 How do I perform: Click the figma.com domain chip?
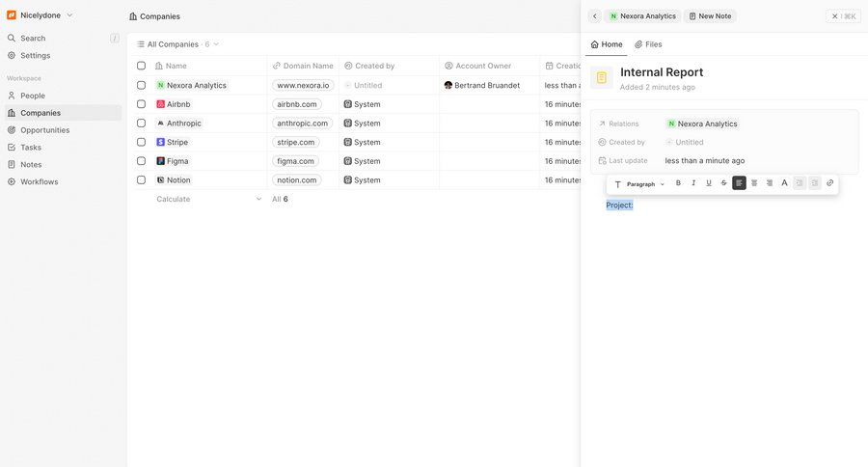pyautogui.click(x=296, y=161)
